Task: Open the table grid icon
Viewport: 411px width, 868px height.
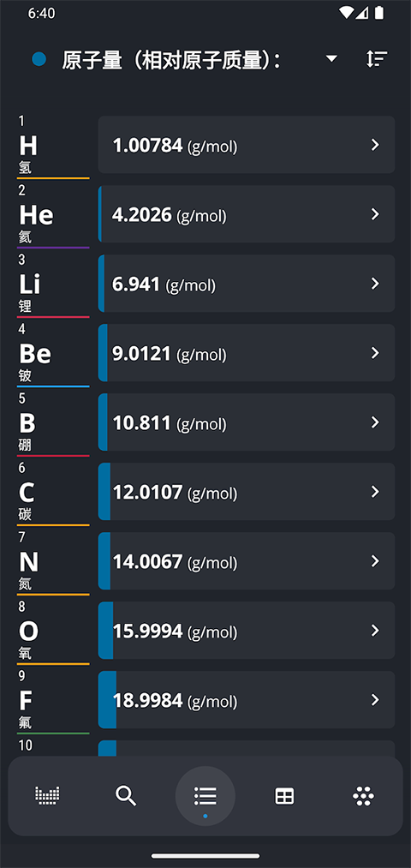Action: pyautogui.click(x=284, y=796)
